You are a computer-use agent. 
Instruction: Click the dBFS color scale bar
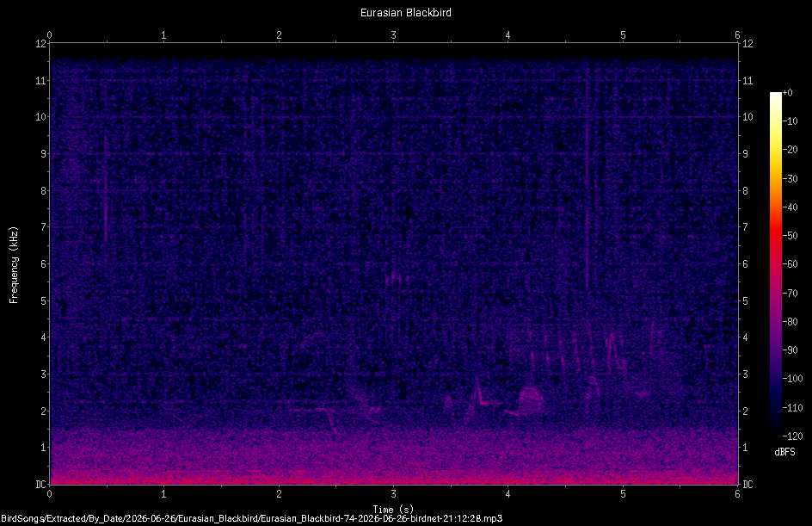pyautogui.click(x=775, y=264)
